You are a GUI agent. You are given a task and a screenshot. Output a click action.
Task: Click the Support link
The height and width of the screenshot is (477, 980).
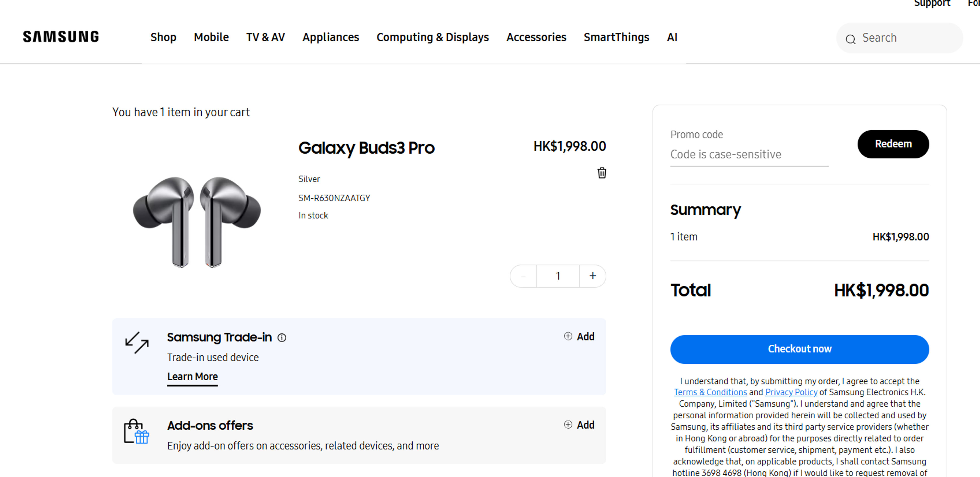point(932,3)
